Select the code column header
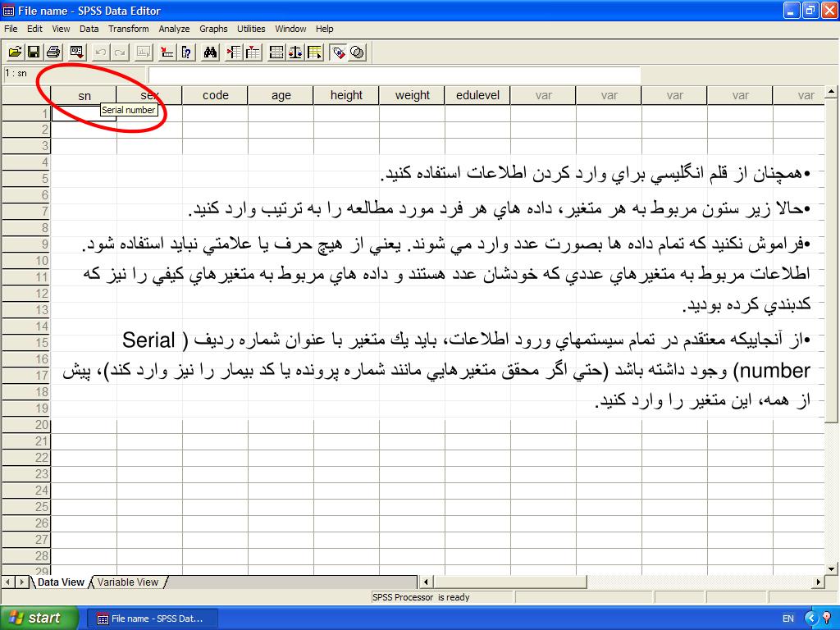The width and height of the screenshot is (840, 630). coord(215,95)
